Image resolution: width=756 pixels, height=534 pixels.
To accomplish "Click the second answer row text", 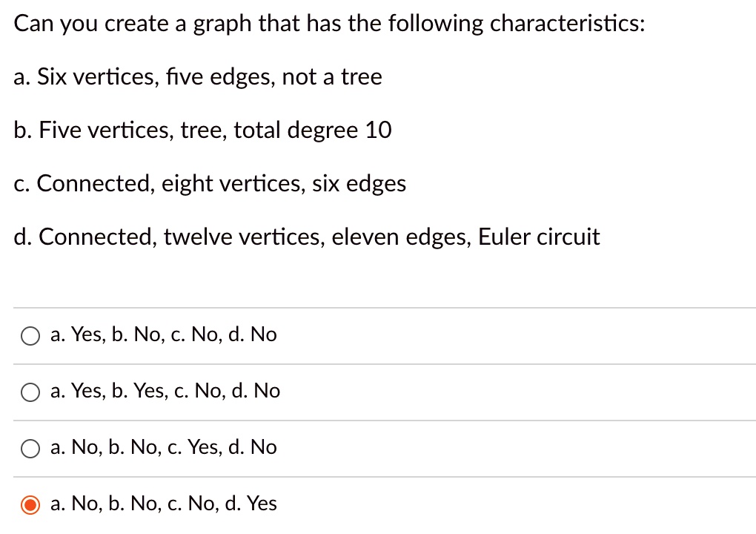I will tap(165, 391).
